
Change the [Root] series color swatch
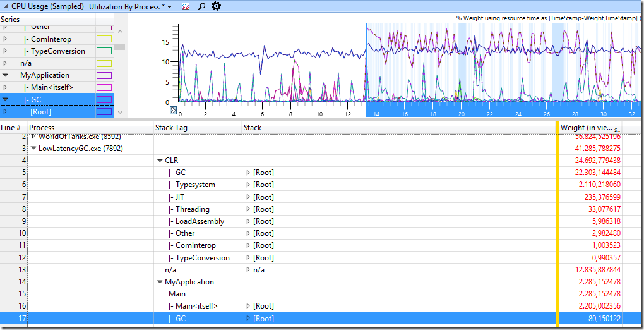(104, 111)
